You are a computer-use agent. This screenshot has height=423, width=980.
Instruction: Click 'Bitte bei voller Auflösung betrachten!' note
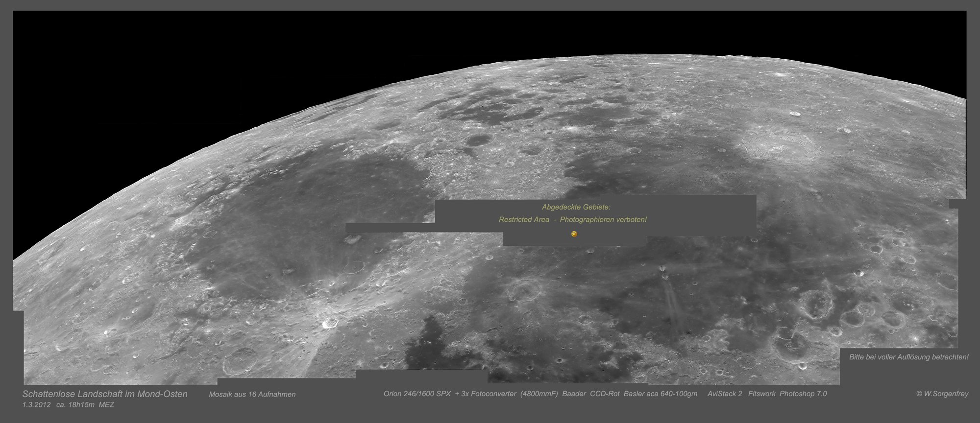coord(909,357)
